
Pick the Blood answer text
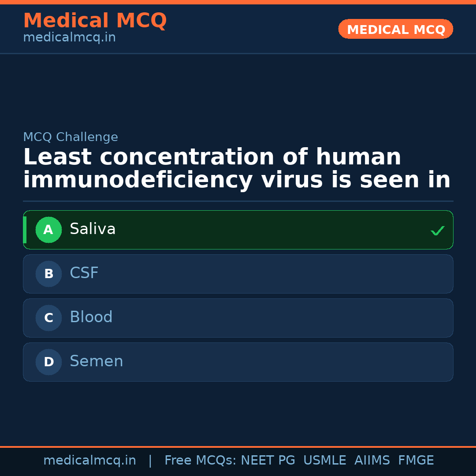91,317
